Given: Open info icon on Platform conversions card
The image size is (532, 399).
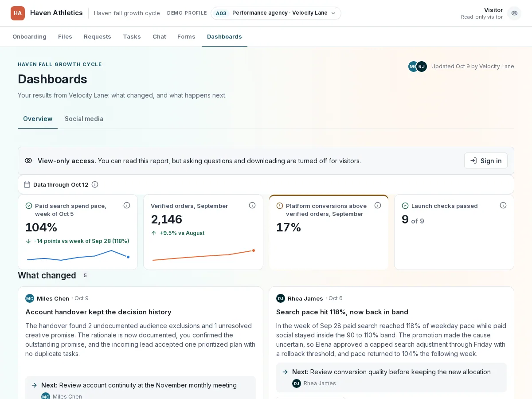Looking at the screenshot, I should coord(378,205).
